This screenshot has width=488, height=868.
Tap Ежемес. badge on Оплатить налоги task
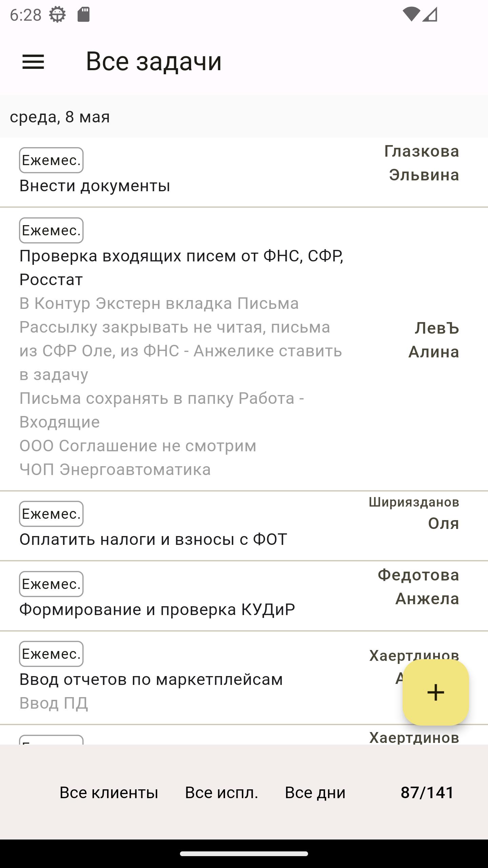click(x=51, y=514)
